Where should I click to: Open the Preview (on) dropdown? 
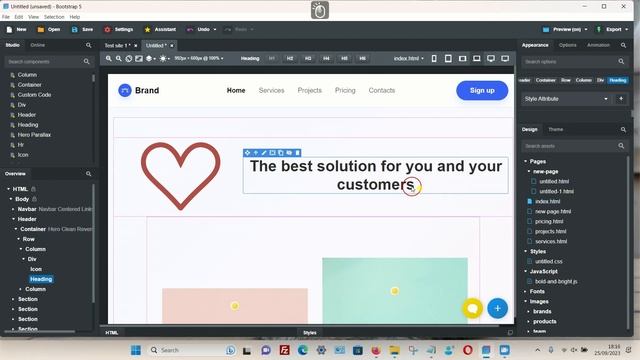565,29
